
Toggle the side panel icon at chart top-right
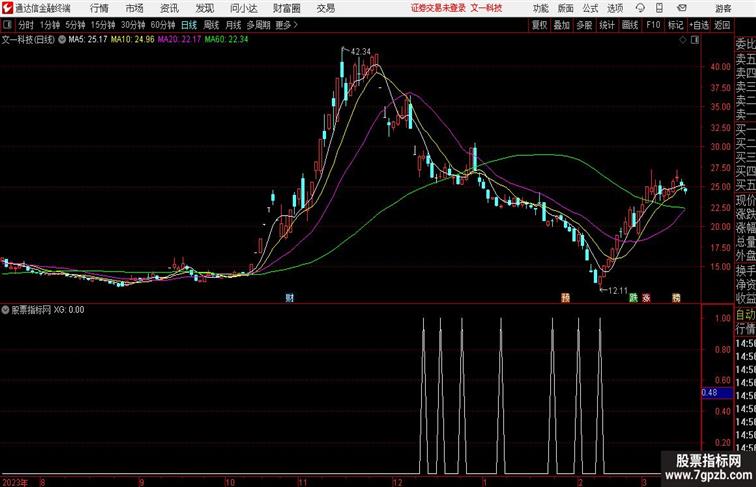click(695, 40)
